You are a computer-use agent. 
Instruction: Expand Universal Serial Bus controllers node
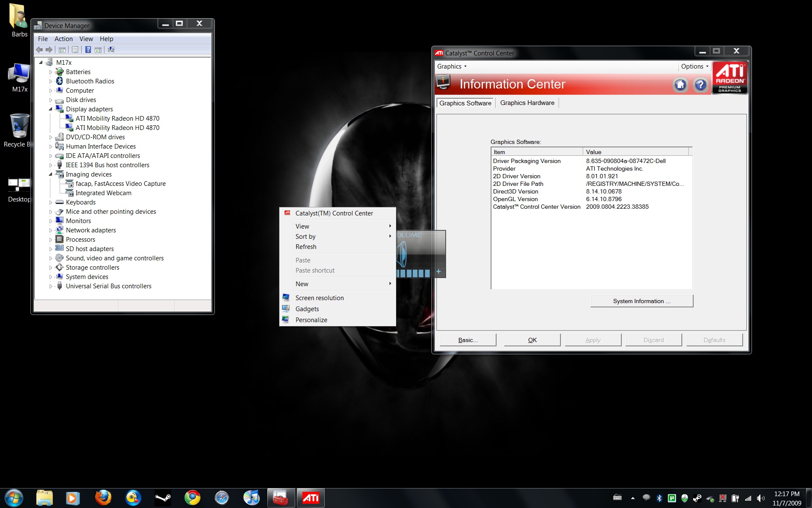pyautogui.click(x=51, y=286)
